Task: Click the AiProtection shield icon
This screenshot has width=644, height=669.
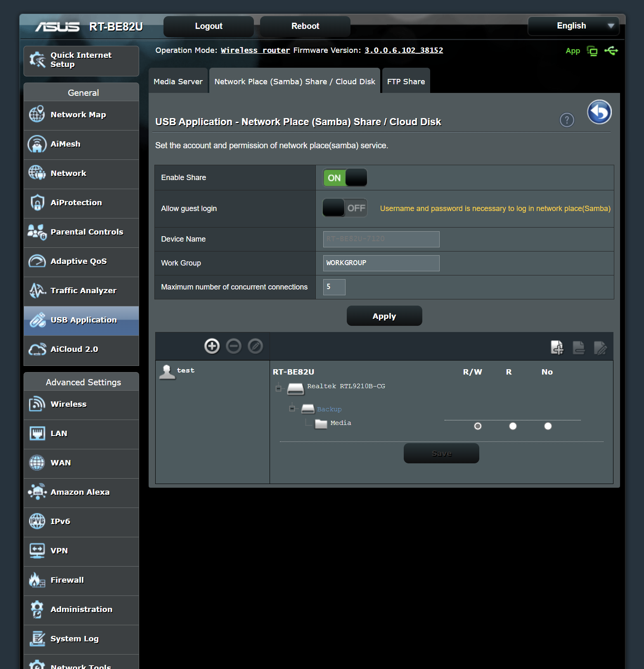Action: [x=37, y=202]
